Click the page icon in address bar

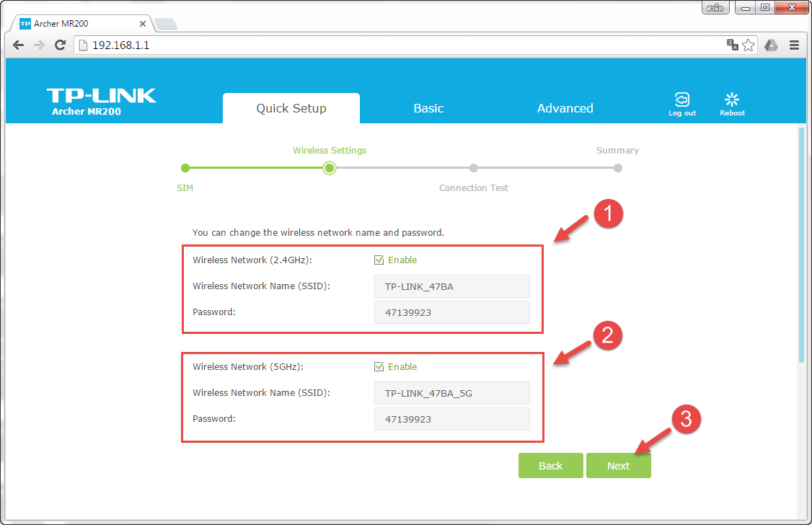83,45
